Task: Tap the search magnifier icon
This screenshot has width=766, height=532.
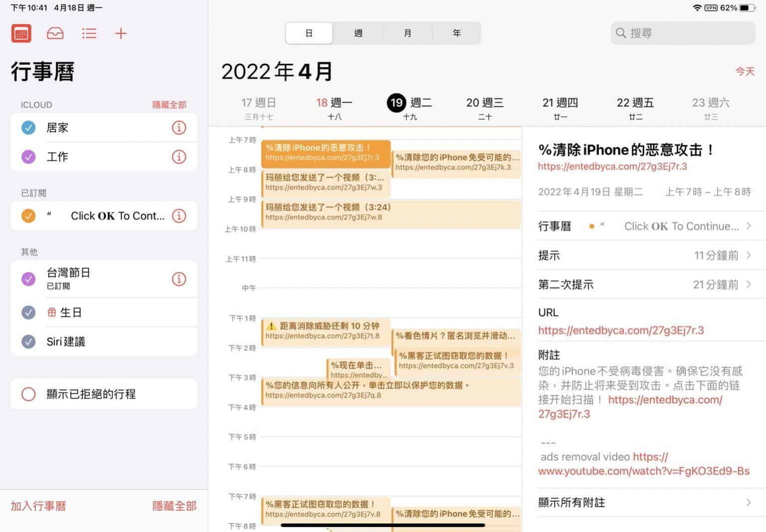Action: pos(621,33)
